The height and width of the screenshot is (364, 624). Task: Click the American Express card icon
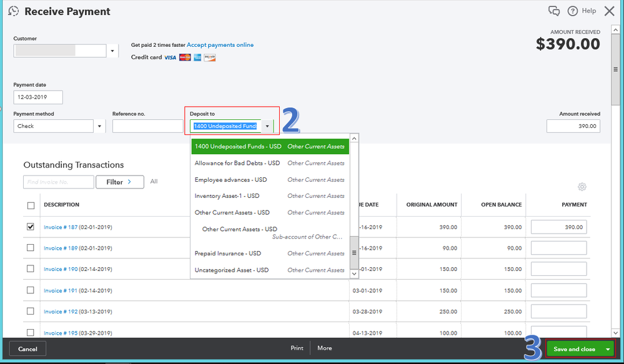(197, 57)
